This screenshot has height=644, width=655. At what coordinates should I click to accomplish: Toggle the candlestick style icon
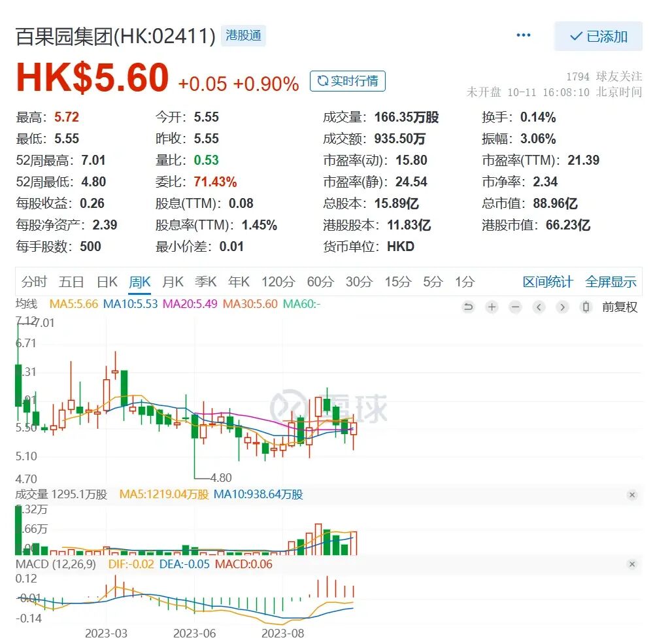(586, 307)
